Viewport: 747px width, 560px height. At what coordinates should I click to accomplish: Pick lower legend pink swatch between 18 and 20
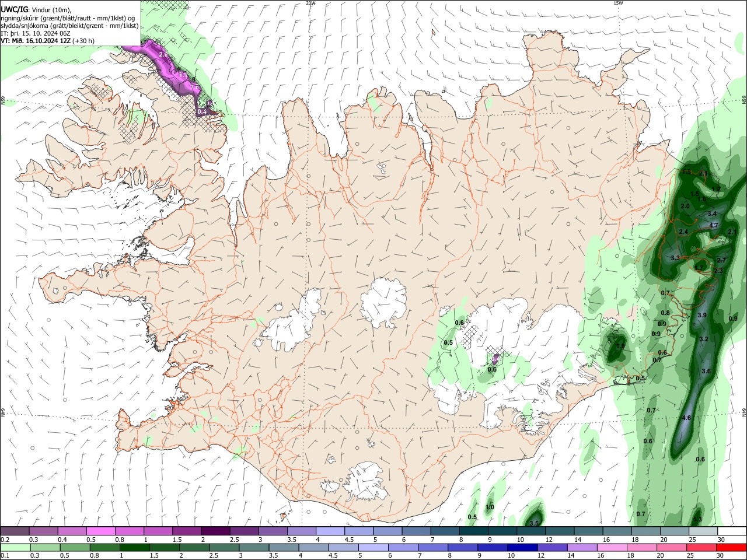(643, 547)
